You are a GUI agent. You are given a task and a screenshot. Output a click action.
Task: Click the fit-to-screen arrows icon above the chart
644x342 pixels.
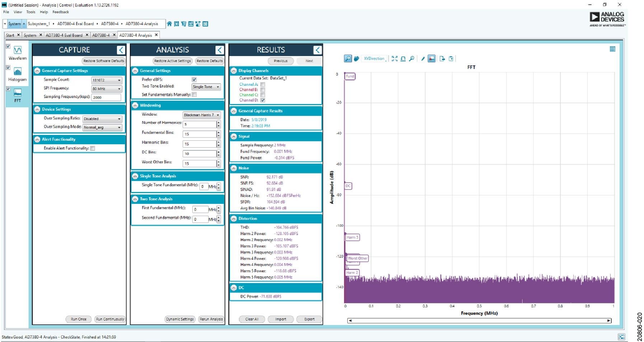(395, 58)
